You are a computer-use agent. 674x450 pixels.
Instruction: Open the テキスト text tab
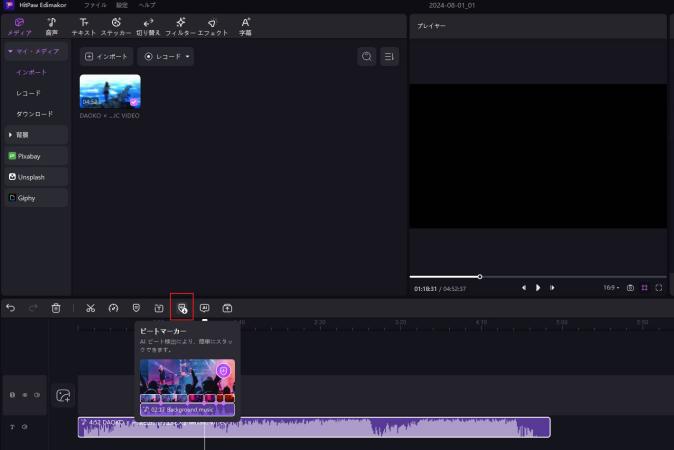tap(84, 27)
